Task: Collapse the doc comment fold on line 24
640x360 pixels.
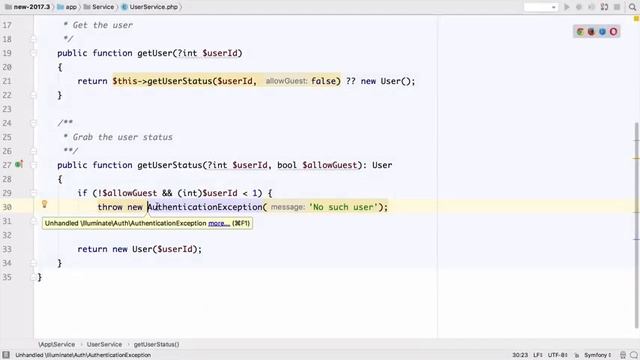Action: tap(33, 123)
